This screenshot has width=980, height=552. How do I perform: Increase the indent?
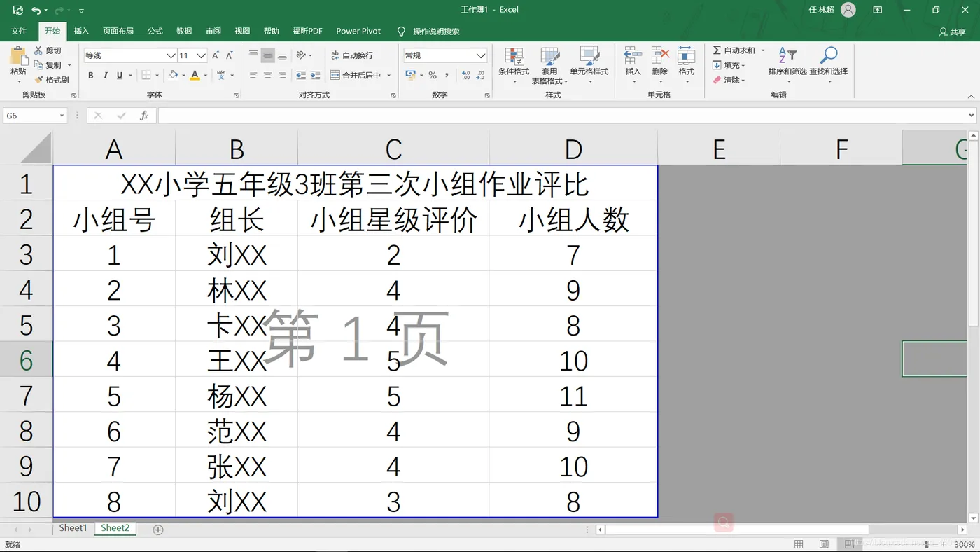click(x=316, y=76)
